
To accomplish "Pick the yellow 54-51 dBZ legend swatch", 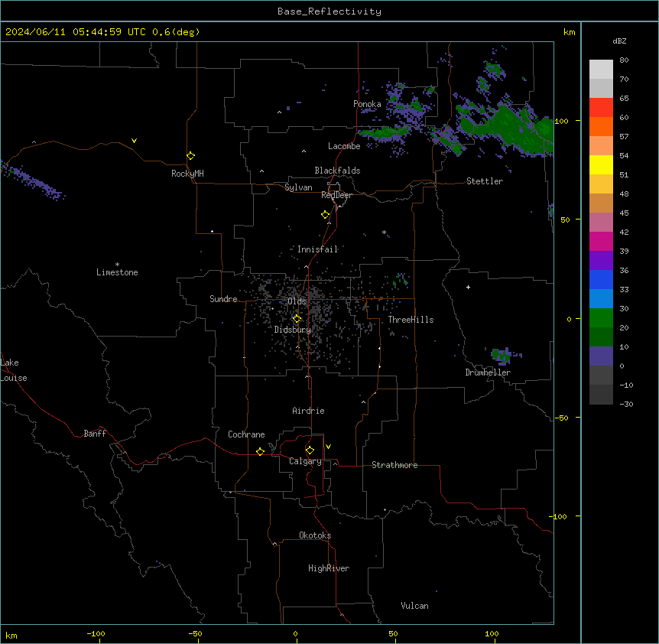I will 601,164.
